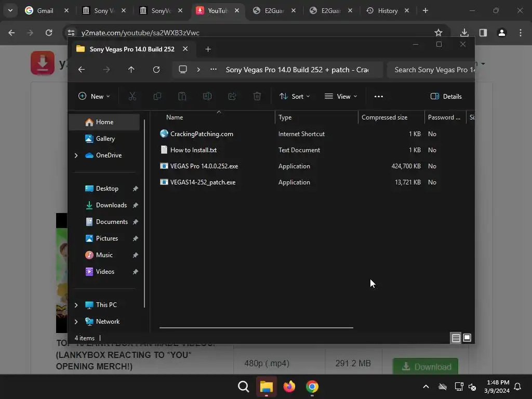Open Chrome side panel icon

(483, 33)
